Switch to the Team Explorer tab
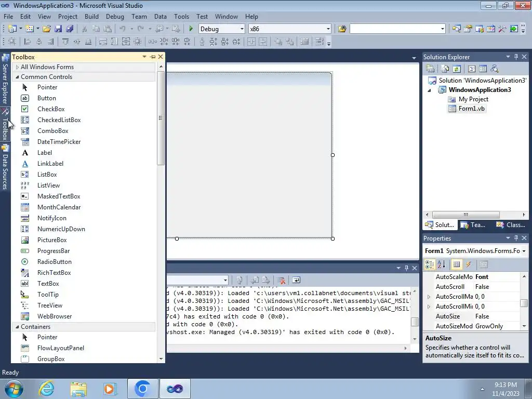The height and width of the screenshot is (399, 532). coord(474,224)
